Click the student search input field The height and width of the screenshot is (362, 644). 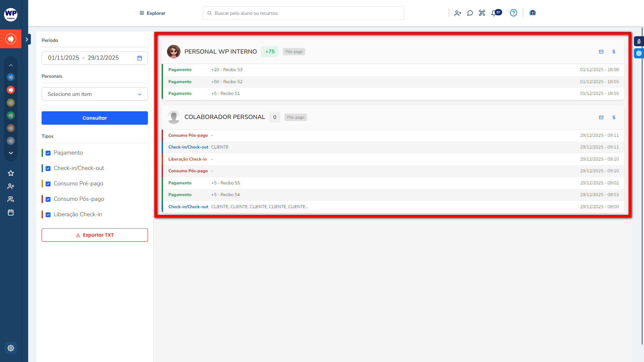(x=303, y=13)
